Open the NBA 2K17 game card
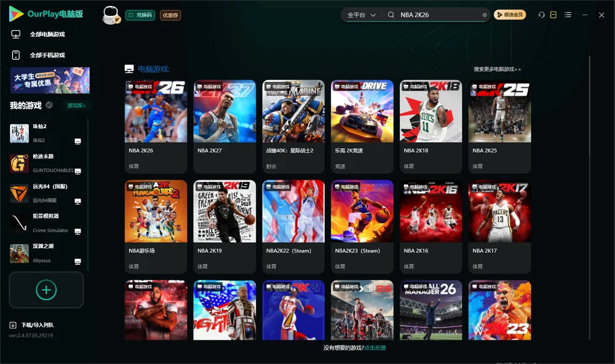615x364 pixels. [499, 226]
